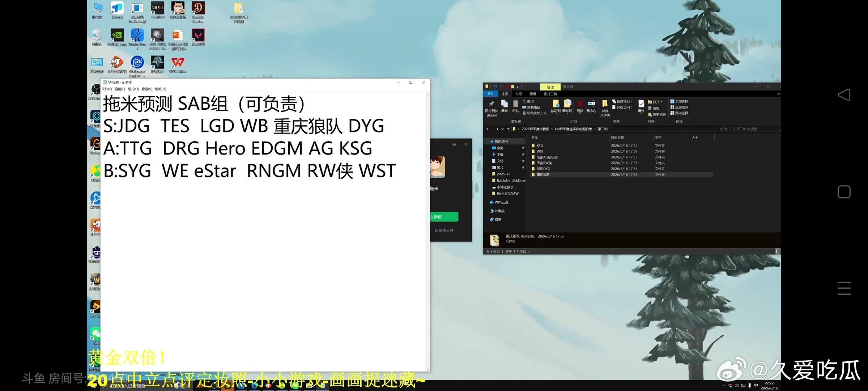Image resolution: width=868 pixels, height=391 pixels.
Task: Click the 粘贴 paste icon in Explorer ribbon
Action: (516, 106)
